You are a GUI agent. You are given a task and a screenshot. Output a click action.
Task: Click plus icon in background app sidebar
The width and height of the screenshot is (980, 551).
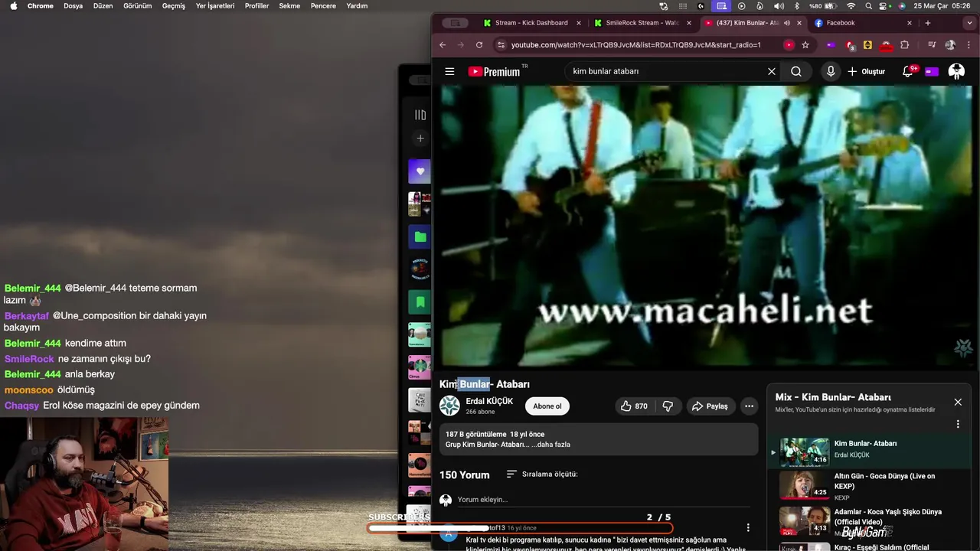click(x=420, y=139)
